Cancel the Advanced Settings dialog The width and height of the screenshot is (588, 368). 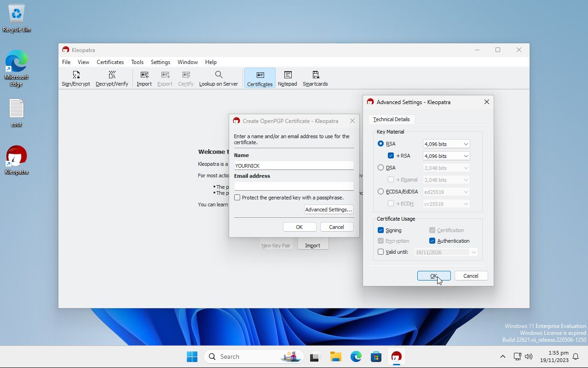click(x=471, y=276)
